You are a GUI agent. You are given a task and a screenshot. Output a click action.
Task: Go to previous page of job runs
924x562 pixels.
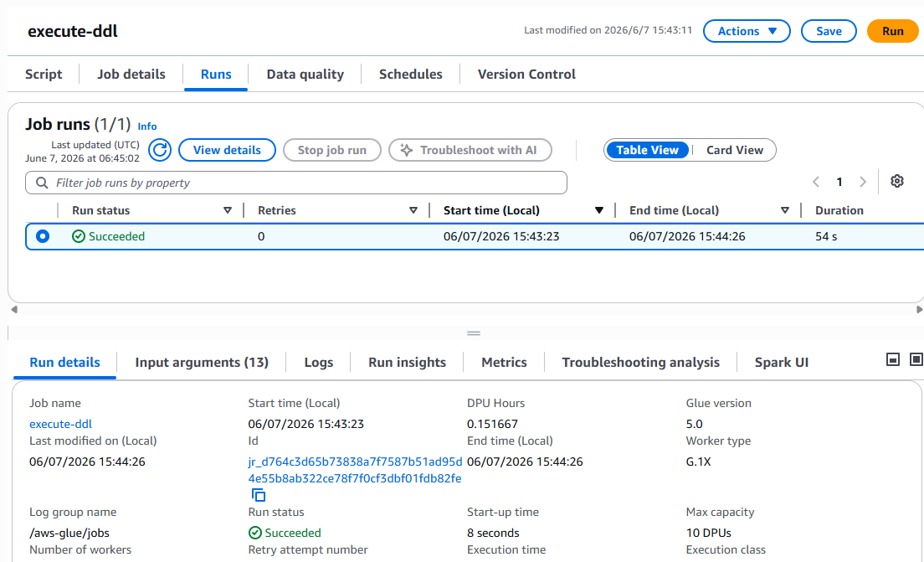pos(816,182)
